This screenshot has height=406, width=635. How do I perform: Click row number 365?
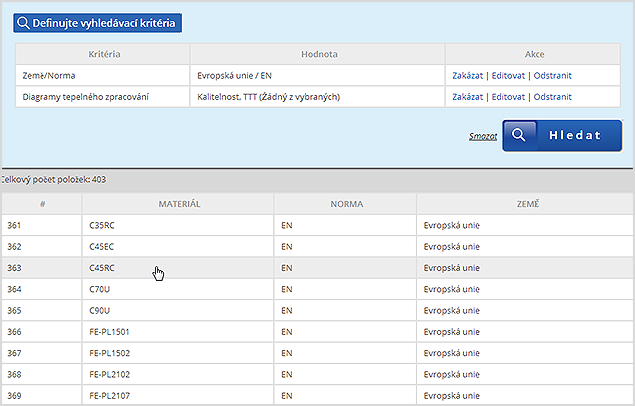[x=14, y=311]
